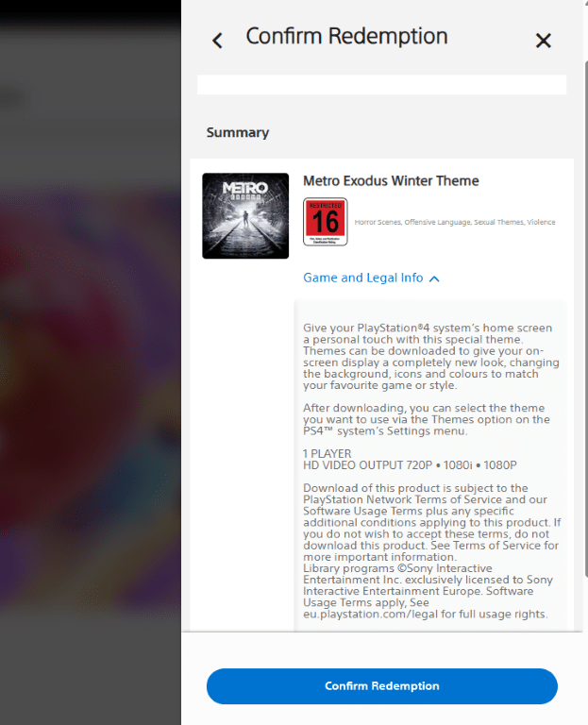Close the Confirm Redemption panel with X
Image resolution: width=588 pixels, height=725 pixels.
coord(543,41)
